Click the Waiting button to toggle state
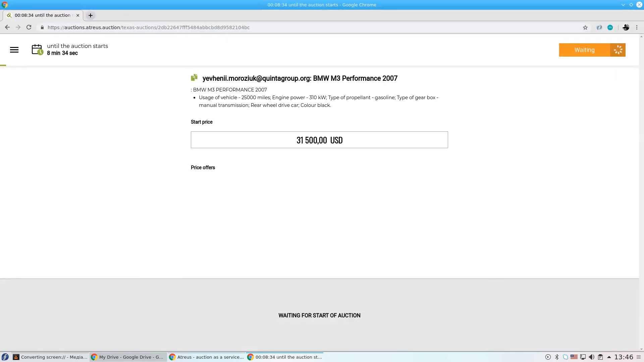 tap(592, 50)
